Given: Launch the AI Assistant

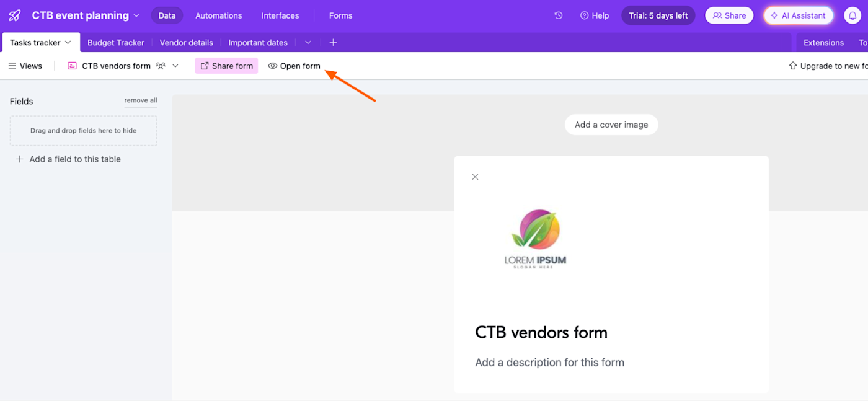Looking at the screenshot, I should [798, 15].
